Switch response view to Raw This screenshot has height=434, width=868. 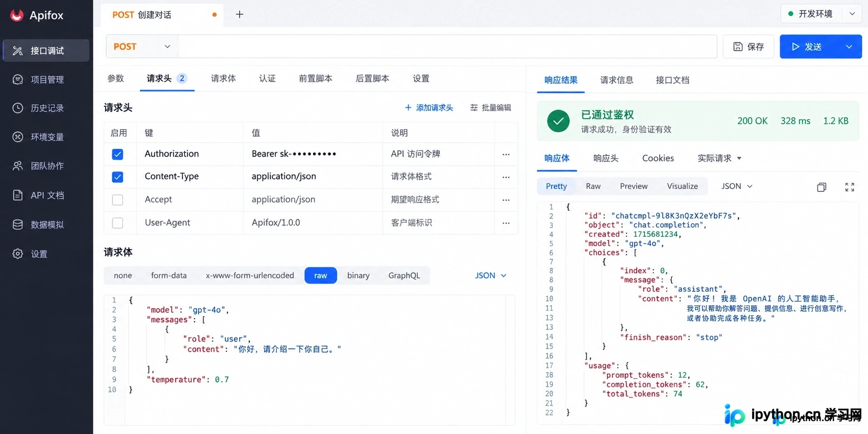593,186
